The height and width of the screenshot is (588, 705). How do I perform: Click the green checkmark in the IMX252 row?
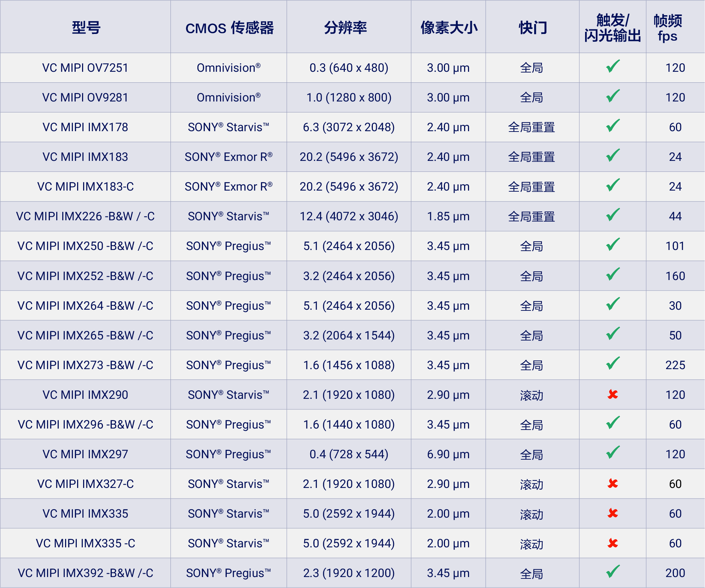613,274
